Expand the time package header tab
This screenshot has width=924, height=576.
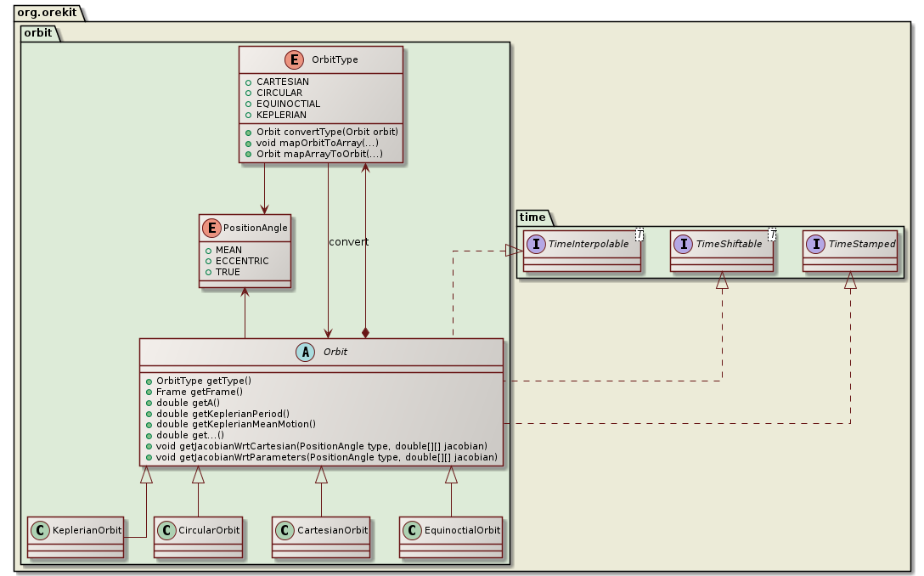tap(530, 217)
